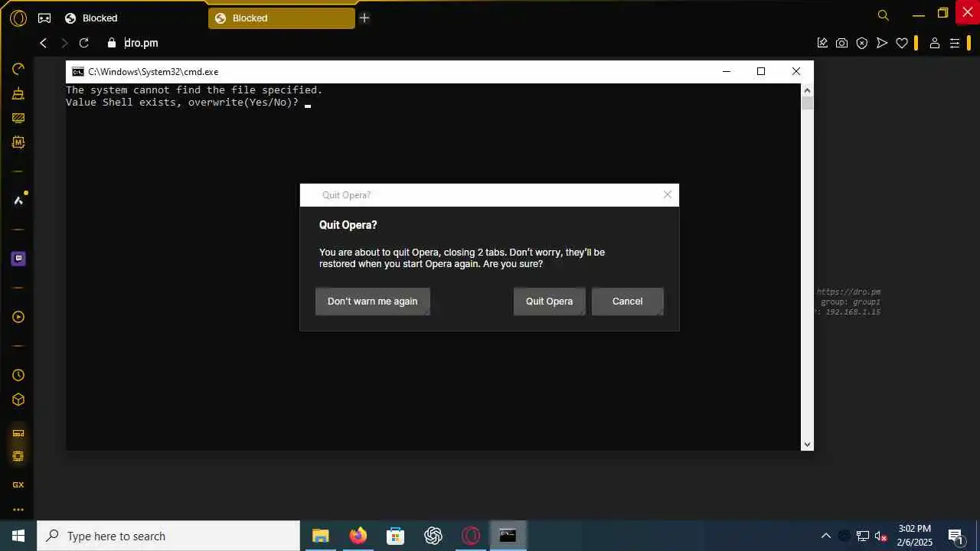Open the notification center icon
The height and width of the screenshot is (551, 980).
tap(955, 536)
